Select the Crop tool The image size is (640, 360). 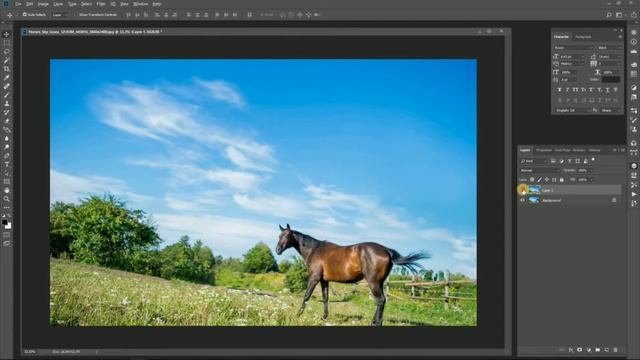[x=7, y=69]
